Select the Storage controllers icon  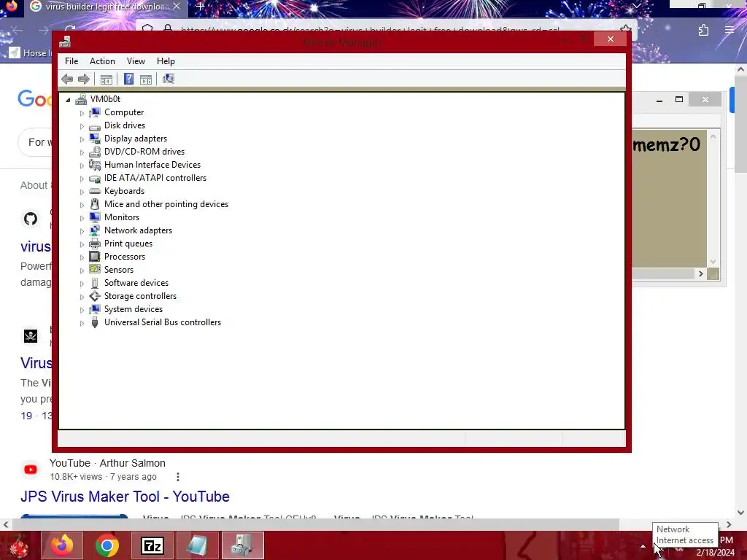pyautogui.click(x=95, y=296)
